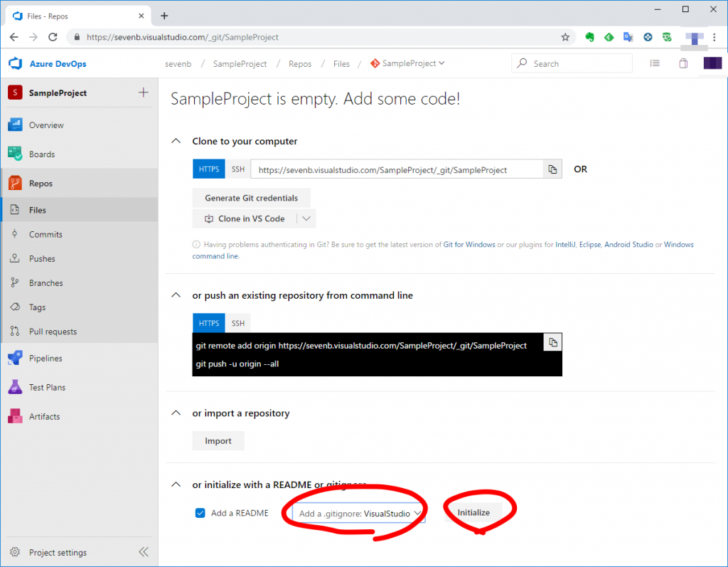Screen dimensions: 728x567
Task: Open the work items list icon in header
Action: (655, 63)
